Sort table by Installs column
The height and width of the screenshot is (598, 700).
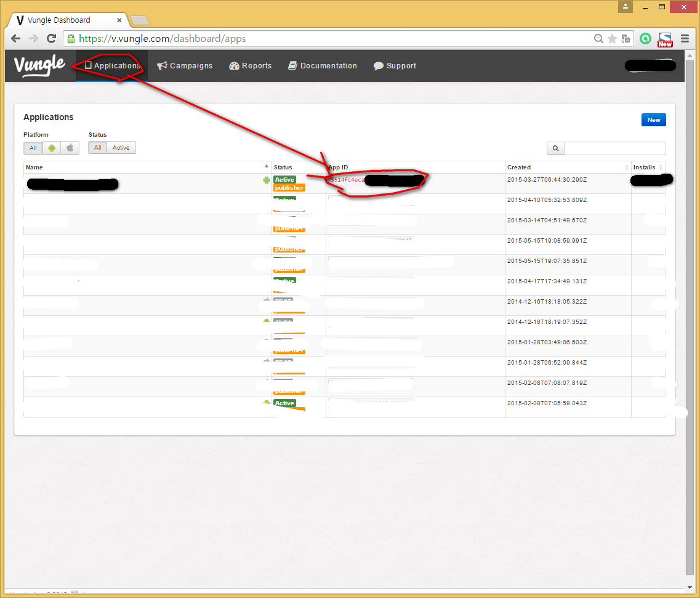pos(648,167)
